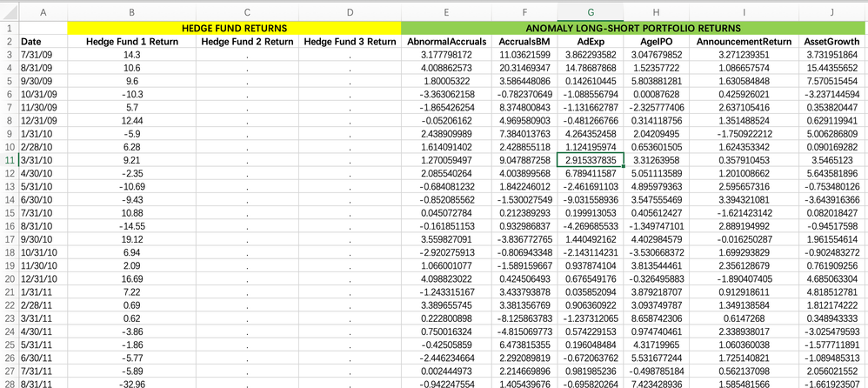Click the AccrualsBM column heading
The image size is (868, 388).
[x=524, y=42]
